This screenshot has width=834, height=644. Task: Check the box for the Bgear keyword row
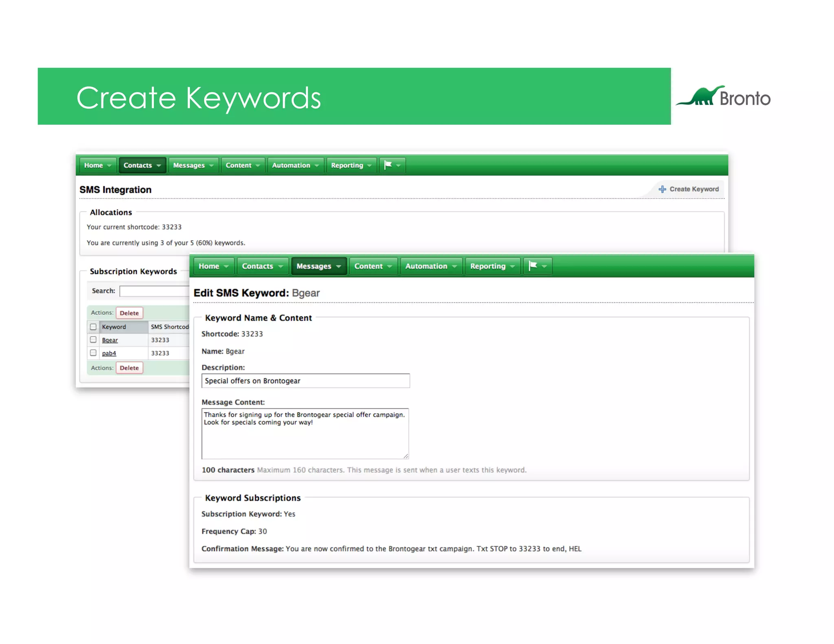(x=93, y=340)
